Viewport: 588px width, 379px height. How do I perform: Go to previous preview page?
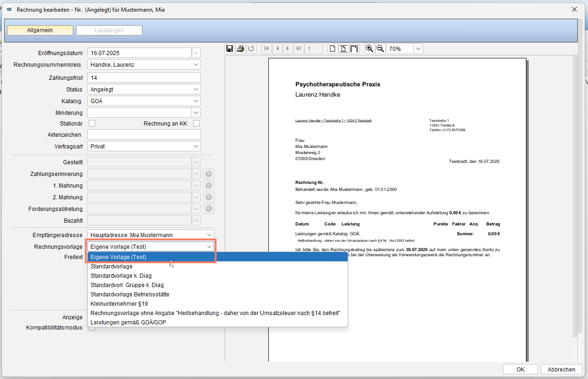pos(277,49)
